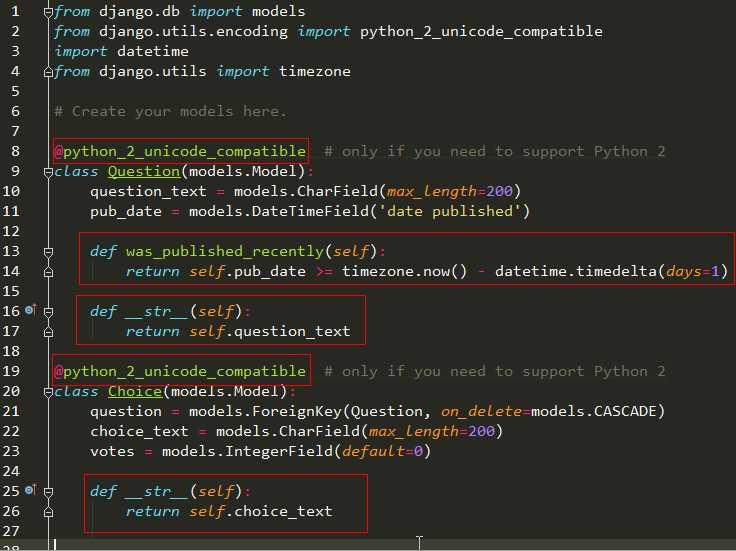The image size is (736, 551).
Task: Click timezone.now() on line 14
Action: (404, 271)
